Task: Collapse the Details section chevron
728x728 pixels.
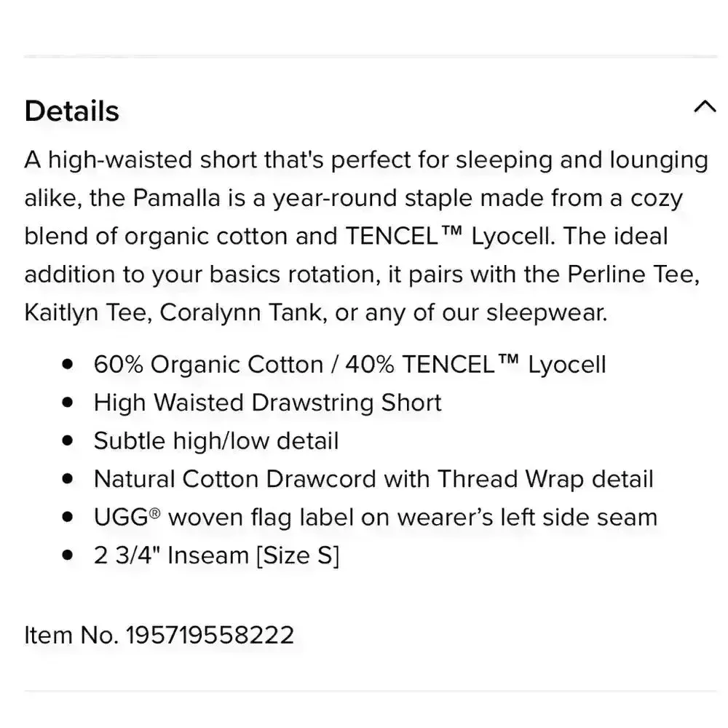Action: [704, 108]
